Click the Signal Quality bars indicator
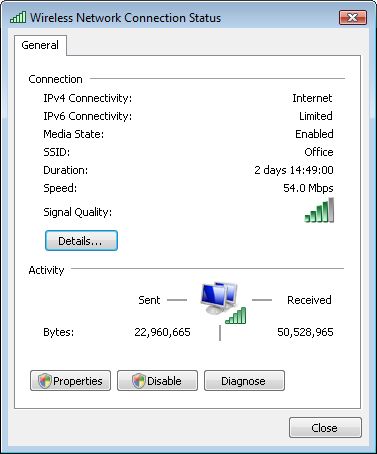 tap(319, 210)
